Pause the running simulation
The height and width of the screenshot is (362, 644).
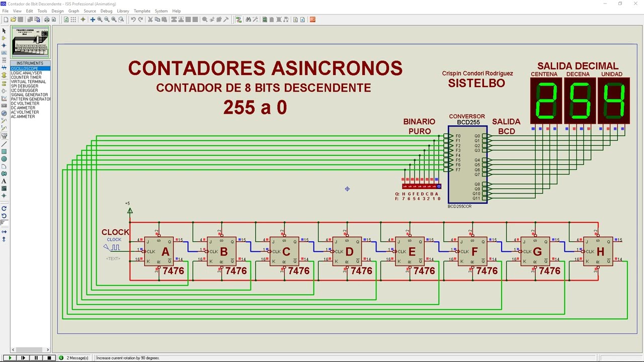[36, 358]
